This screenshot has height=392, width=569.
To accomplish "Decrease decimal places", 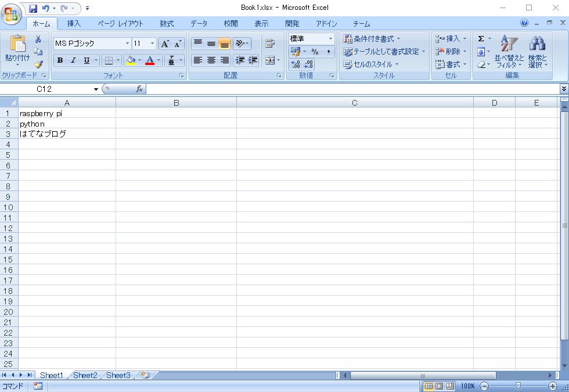I will tap(308, 64).
